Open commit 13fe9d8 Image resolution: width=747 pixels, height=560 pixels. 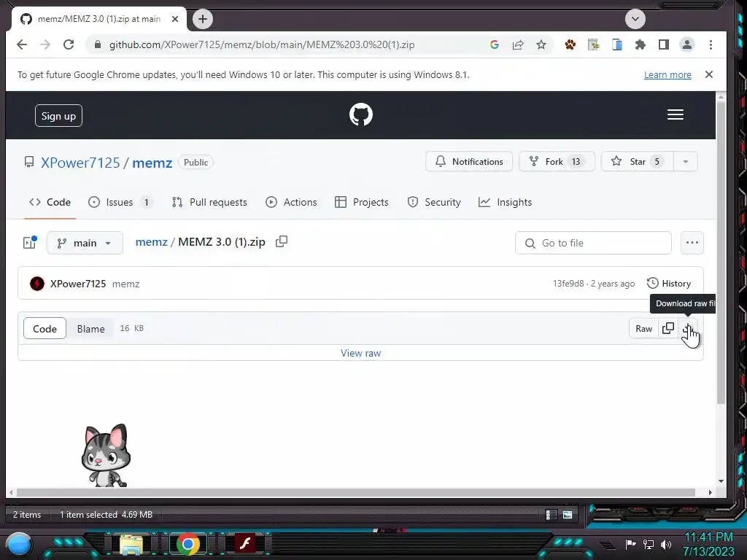[568, 284]
